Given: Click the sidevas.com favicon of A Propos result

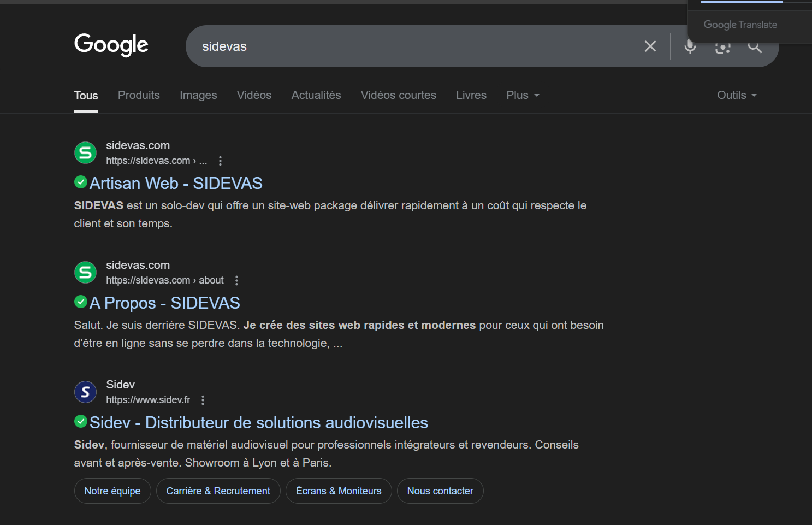Looking at the screenshot, I should pos(85,272).
